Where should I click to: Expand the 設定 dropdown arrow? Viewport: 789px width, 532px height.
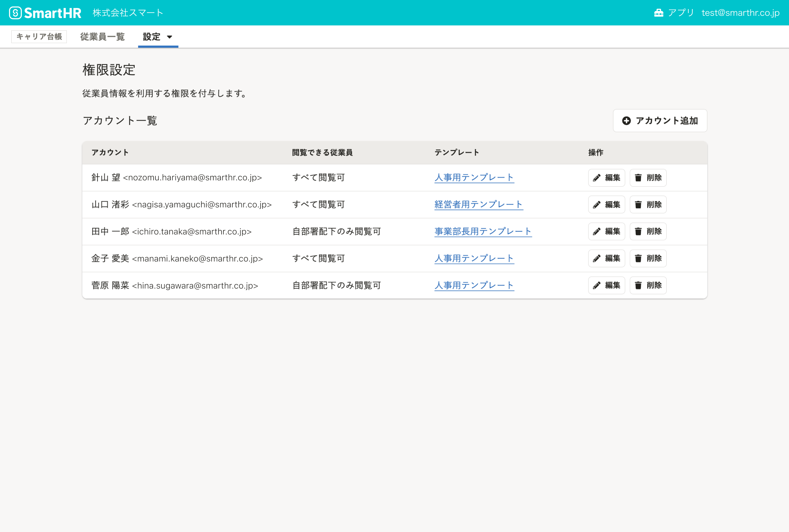tap(170, 37)
